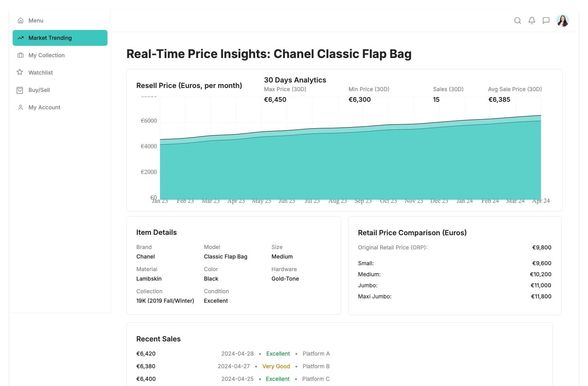The image size is (588, 386).
Task: Click the star icon beside Watchlist
Action: point(20,72)
